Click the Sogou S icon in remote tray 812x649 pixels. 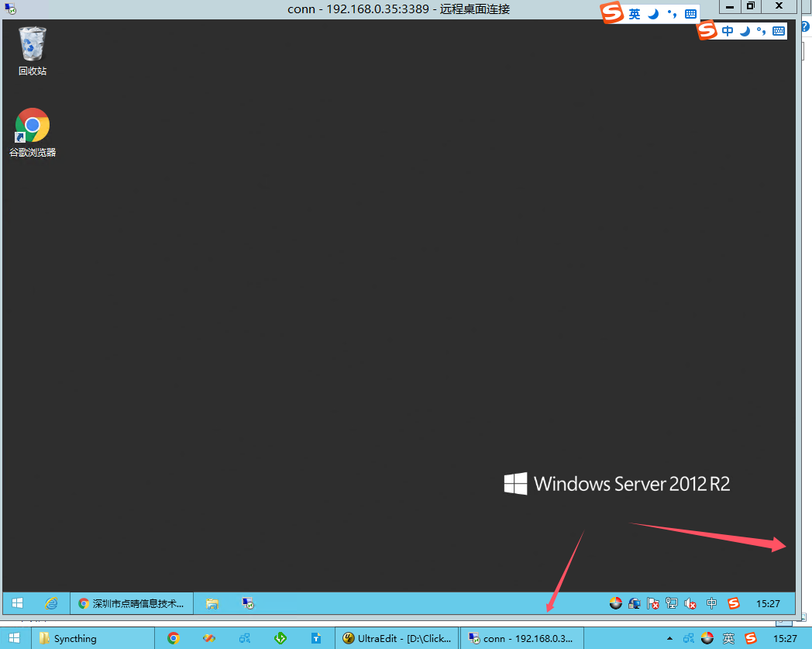(x=733, y=603)
